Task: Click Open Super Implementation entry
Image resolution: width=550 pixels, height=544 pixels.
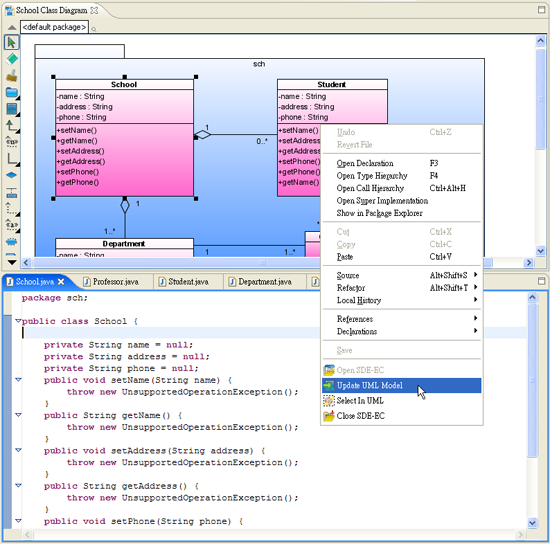Action: tap(401, 201)
